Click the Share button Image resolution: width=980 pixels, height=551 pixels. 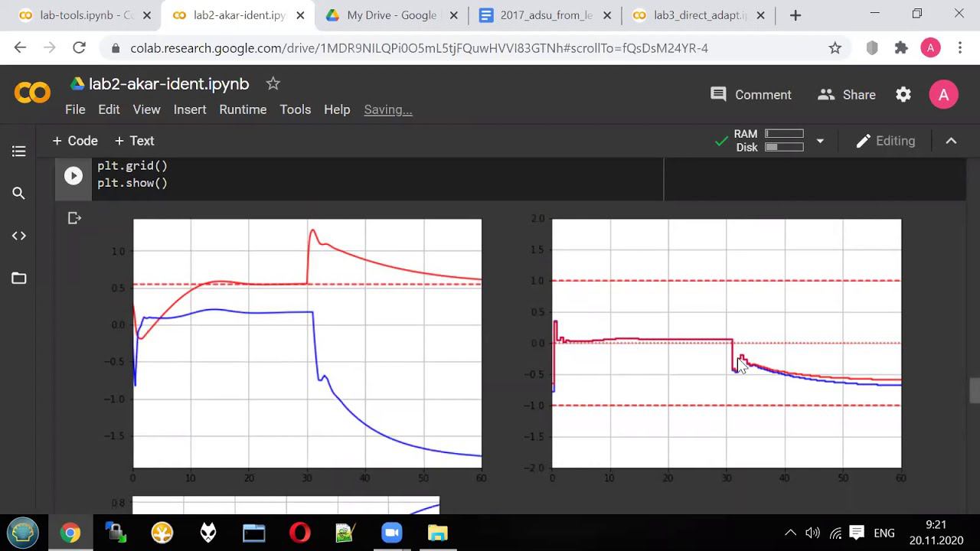(x=847, y=95)
